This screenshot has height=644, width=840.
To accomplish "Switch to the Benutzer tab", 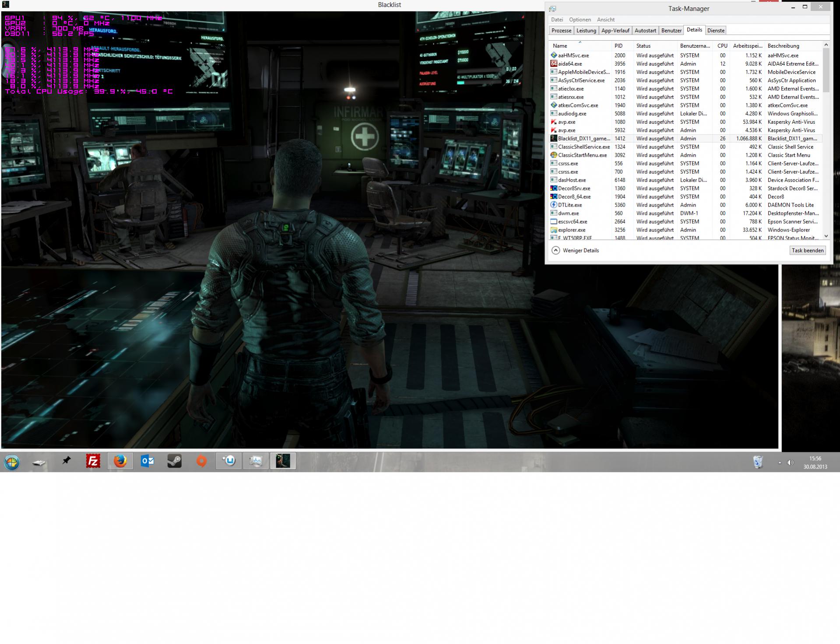I will [671, 31].
